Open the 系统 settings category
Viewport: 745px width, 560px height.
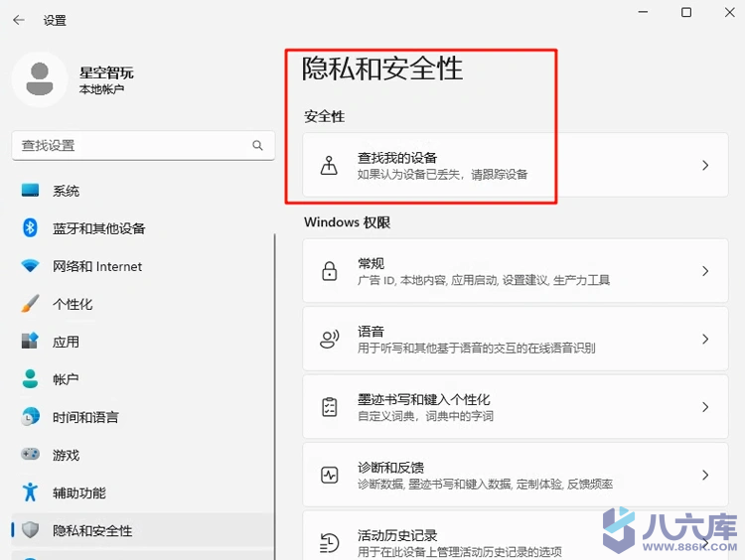tap(142, 191)
